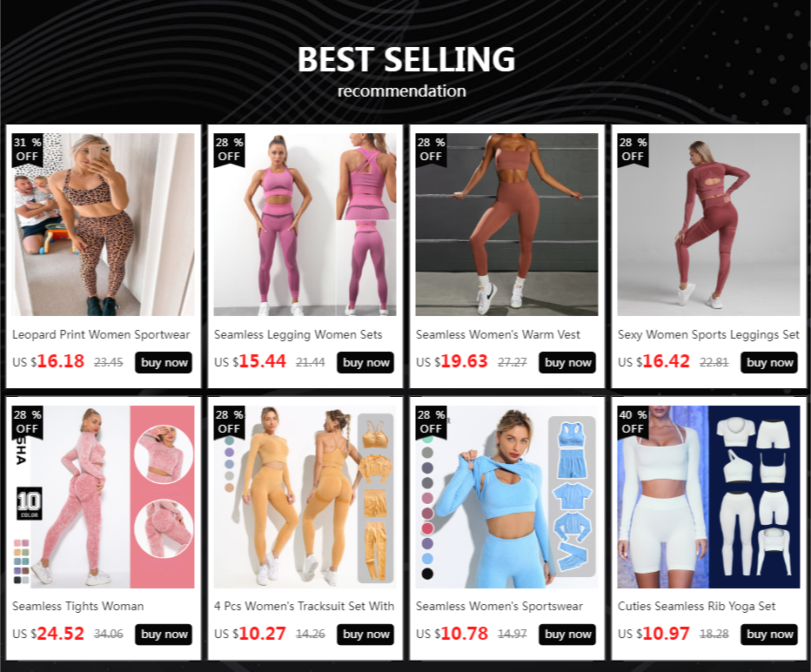Image resolution: width=811 pixels, height=672 pixels.
Task: Open the Seamless Tights Woman title link
Action: (x=78, y=607)
